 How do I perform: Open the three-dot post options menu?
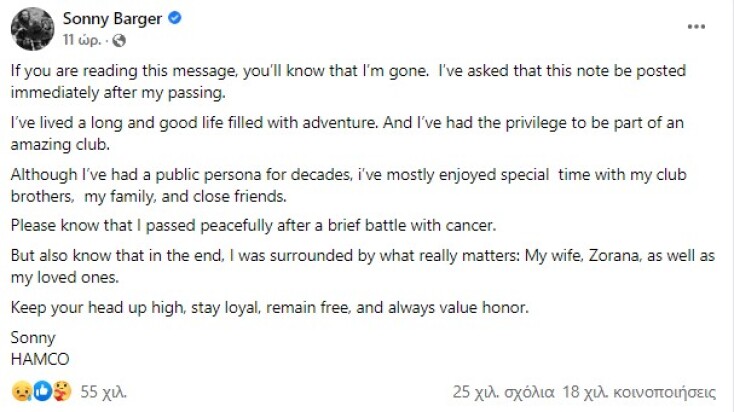pos(696,25)
